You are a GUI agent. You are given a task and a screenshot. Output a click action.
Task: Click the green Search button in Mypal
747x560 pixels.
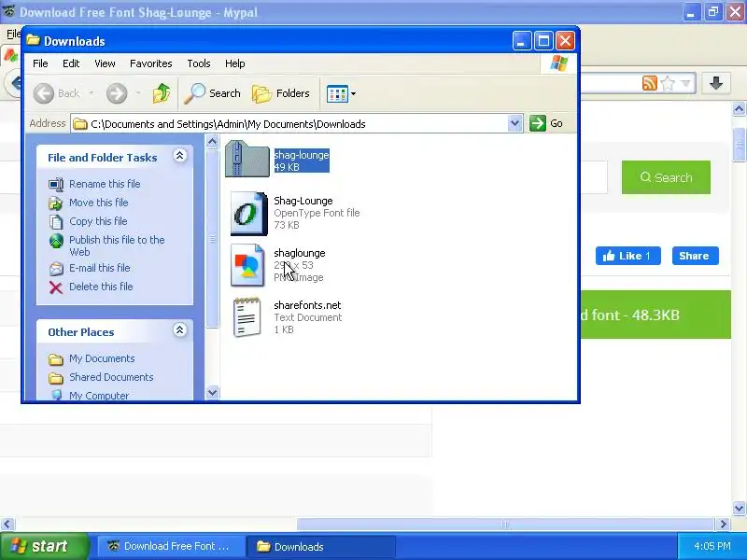tap(666, 177)
